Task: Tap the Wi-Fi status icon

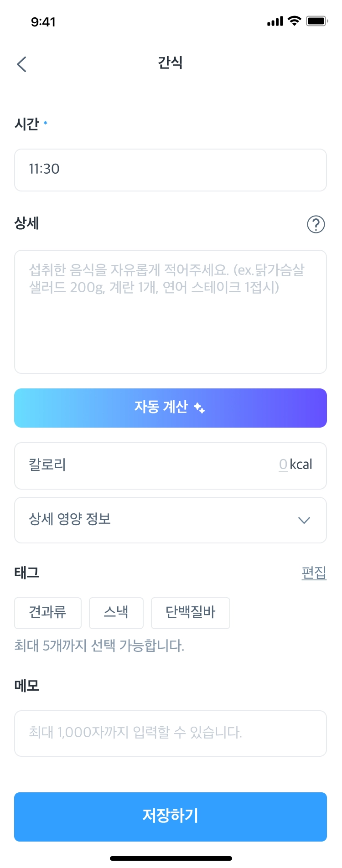Action: pos(295,21)
